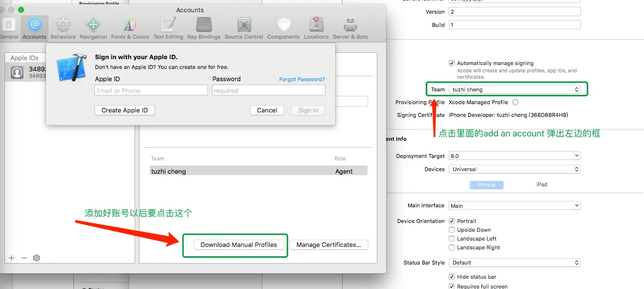Toggle the Portrait orientation checkbox

click(452, 221)
